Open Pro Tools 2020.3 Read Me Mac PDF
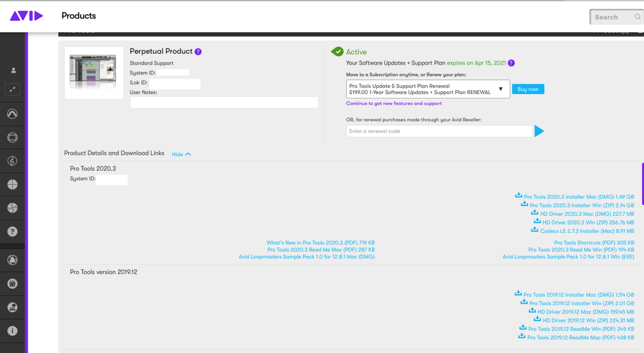The image size is (644, 353). tap(321, 250)
